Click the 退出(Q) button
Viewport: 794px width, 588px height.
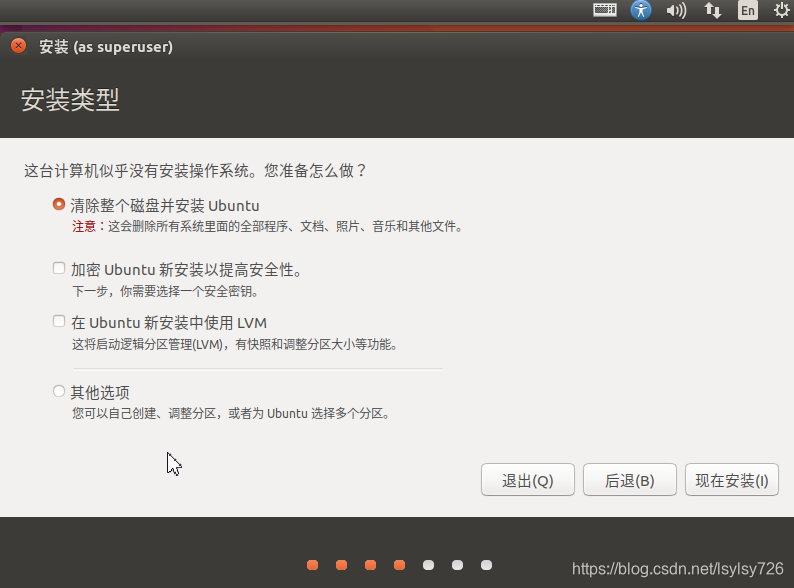pyautogui.click(x=528, y=480)
